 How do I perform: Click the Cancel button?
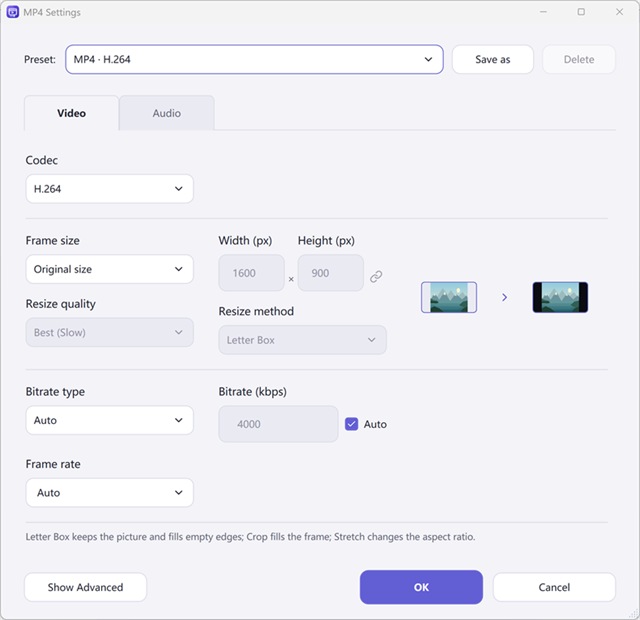pyautogui.click(x=554, y=587)
